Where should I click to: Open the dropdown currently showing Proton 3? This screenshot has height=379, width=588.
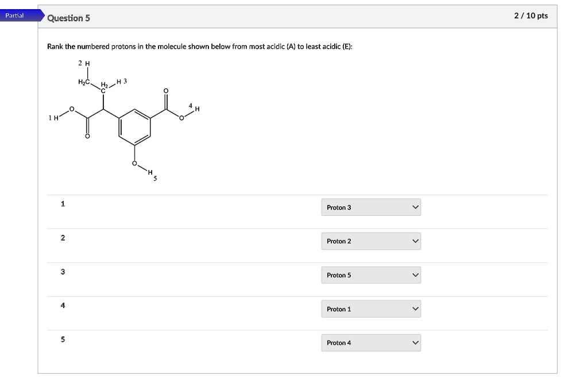point(370,207)
